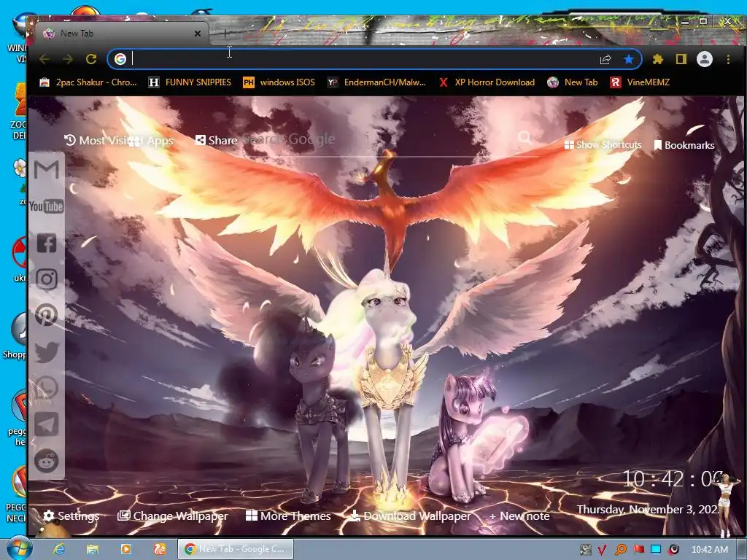Bookmark this tab with the star
This screenshot has width=747, height=560.
click(x=629, y=59)
